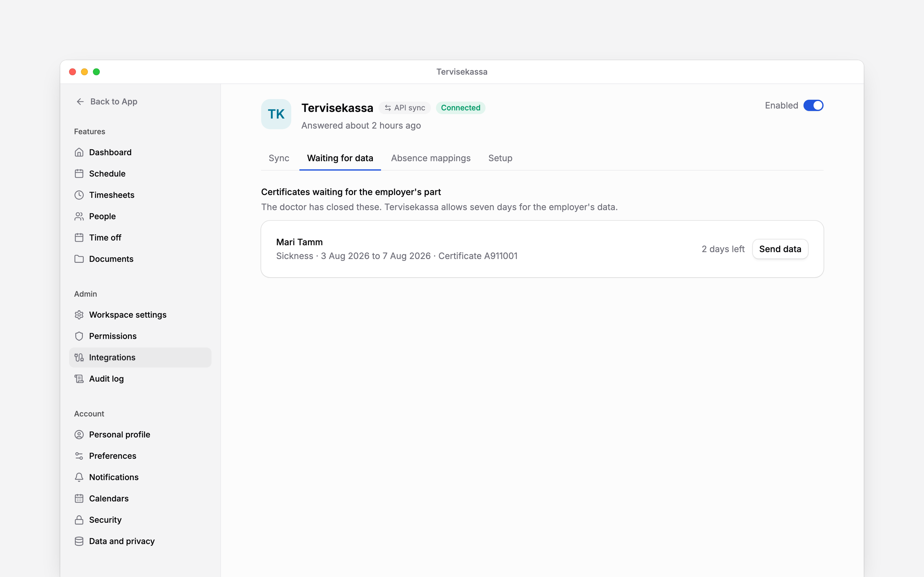Click the People icon in sidebar

[79, 216]
